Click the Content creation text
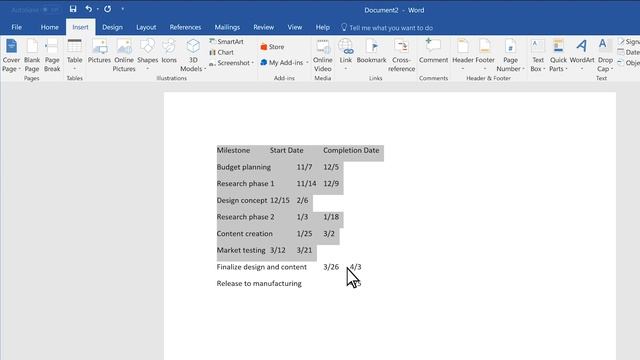 coord(244,233)
